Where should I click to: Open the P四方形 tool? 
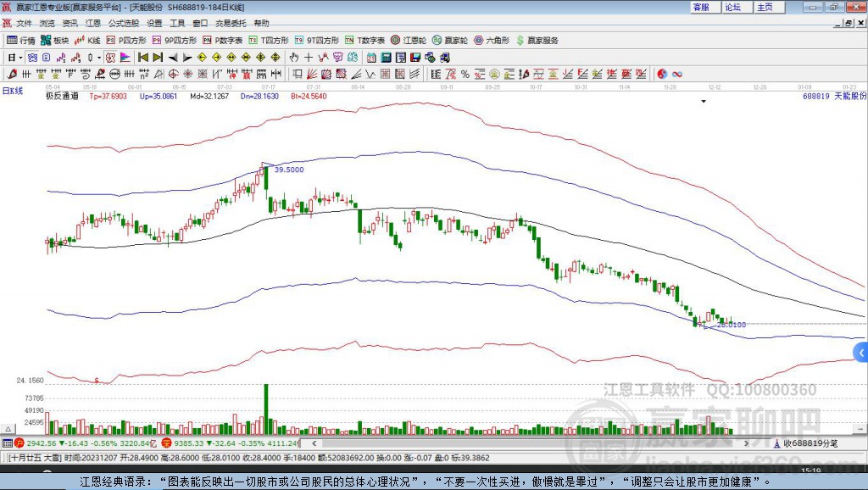126,41
